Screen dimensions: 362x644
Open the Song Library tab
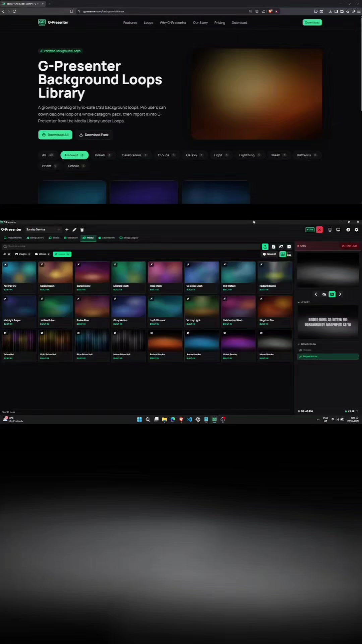tap(35, 238)
